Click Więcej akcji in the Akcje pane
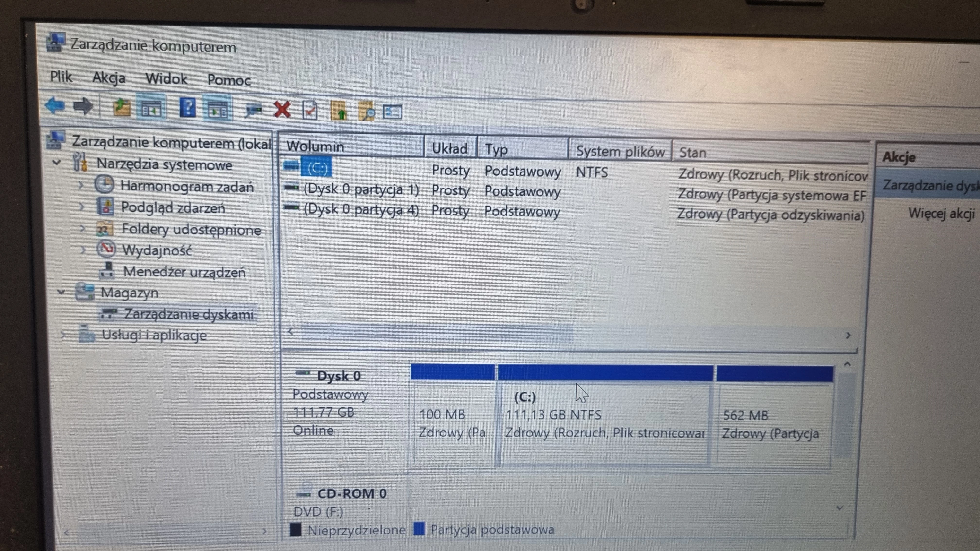The width and height of the screenshot is (980, 551). click(x=941, y=213)
